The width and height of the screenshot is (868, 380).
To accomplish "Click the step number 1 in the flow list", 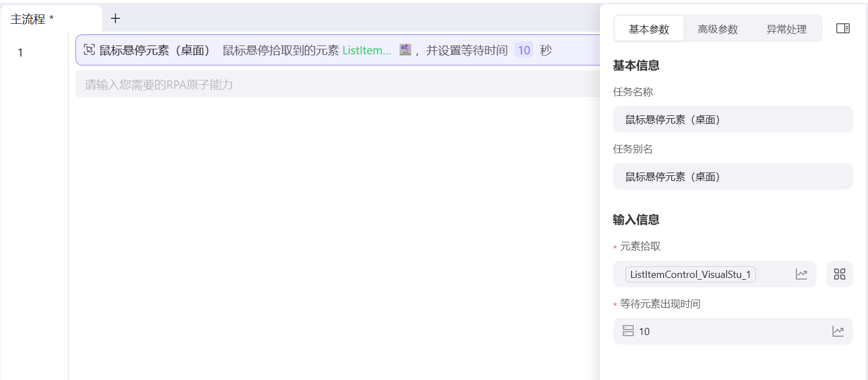I will tap(21, 52).
